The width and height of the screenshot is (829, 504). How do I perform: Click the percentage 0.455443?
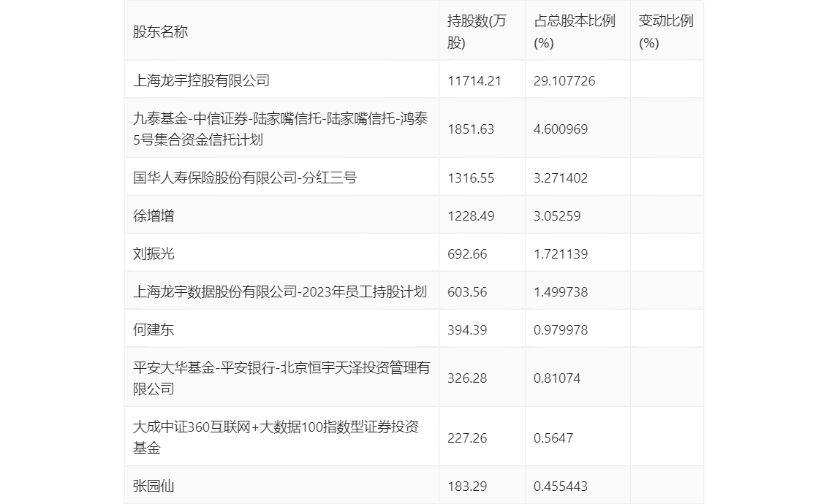click(561, 486)
